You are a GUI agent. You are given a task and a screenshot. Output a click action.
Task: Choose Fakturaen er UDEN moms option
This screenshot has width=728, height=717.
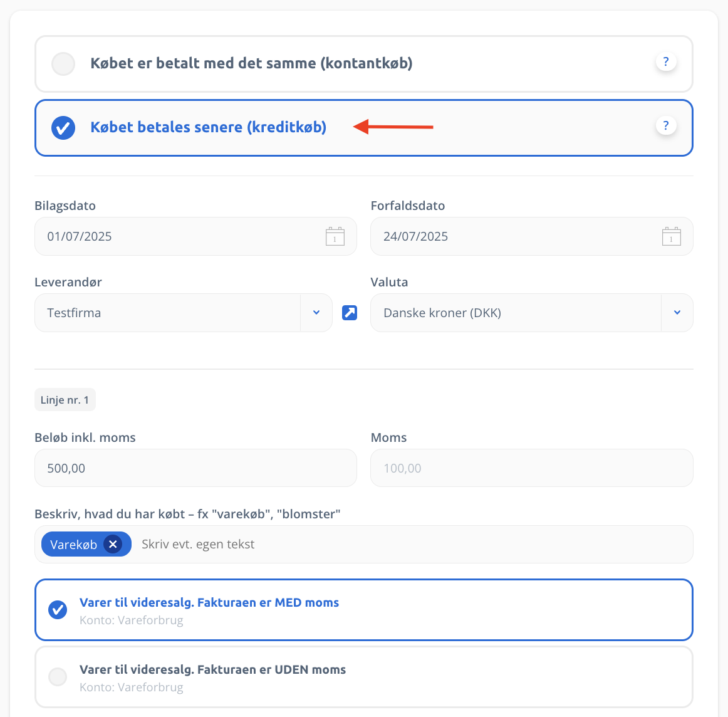pyautogui.click(x=364, y=677)
